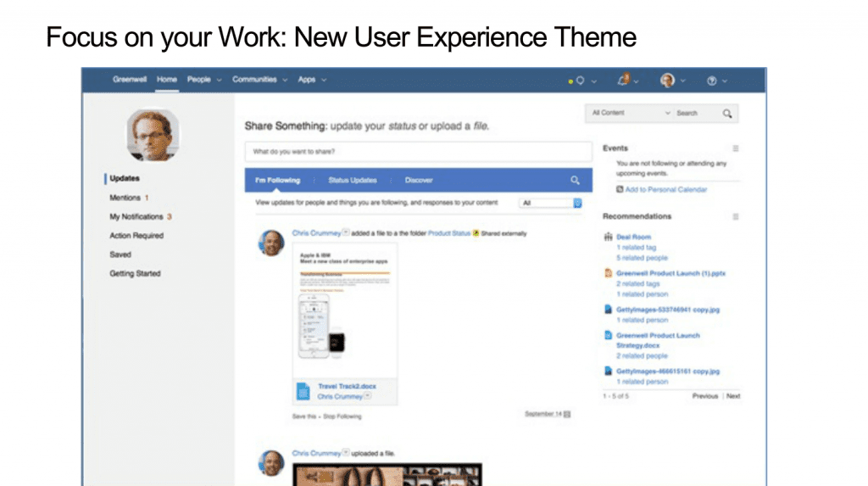Click the Greenwell Product Launch Strategy docx icon
The width and height of the screenshot is (868, 486).
(609, 335)
